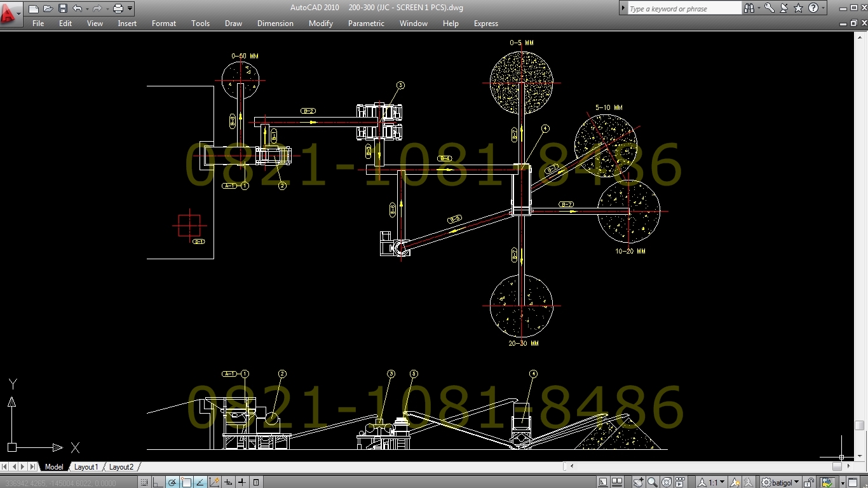Viewport: 868px width, 488px height.
Task: Select the Model tab
Action: click(x=54, y=466)
